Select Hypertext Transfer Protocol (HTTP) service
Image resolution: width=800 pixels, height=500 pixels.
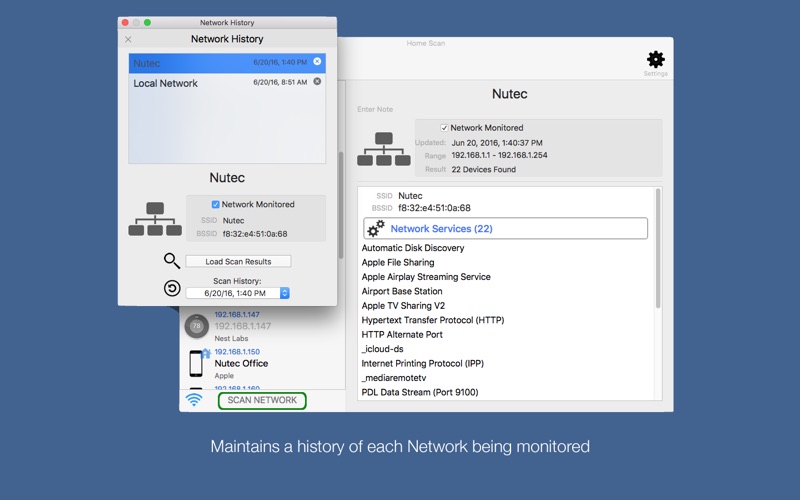(433, 320)
